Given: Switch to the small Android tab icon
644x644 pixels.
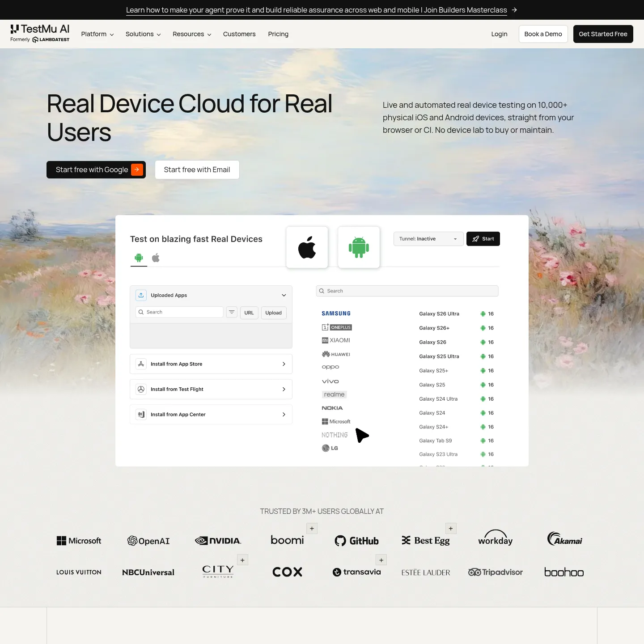Looking at the screenshot, I should [x=139, y=258].
